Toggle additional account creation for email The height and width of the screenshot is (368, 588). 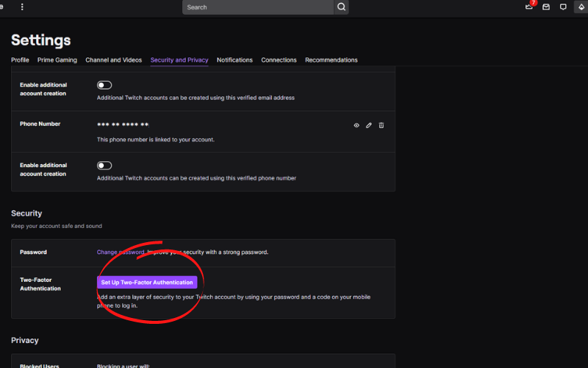(104, 85)
